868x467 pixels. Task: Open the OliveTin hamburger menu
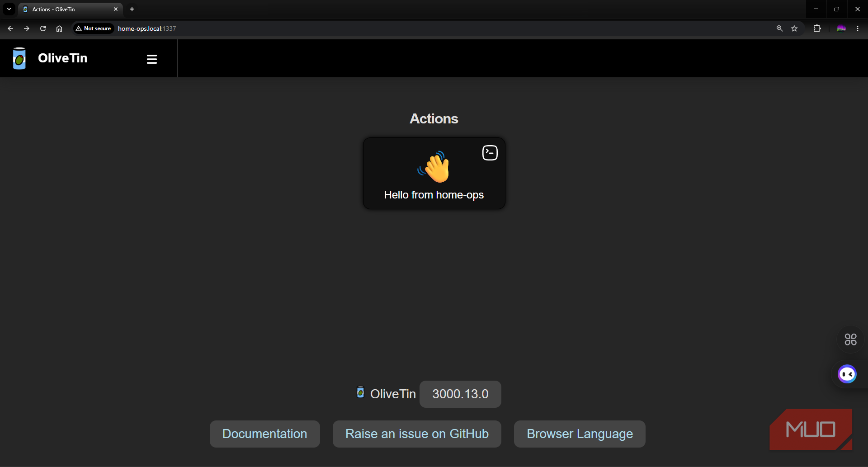pos(151,59)
